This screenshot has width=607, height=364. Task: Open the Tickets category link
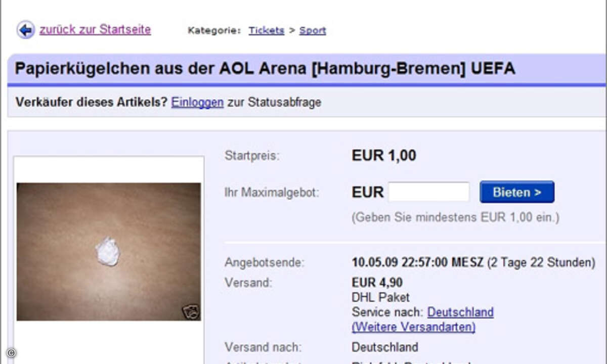[x=266, y=30]
